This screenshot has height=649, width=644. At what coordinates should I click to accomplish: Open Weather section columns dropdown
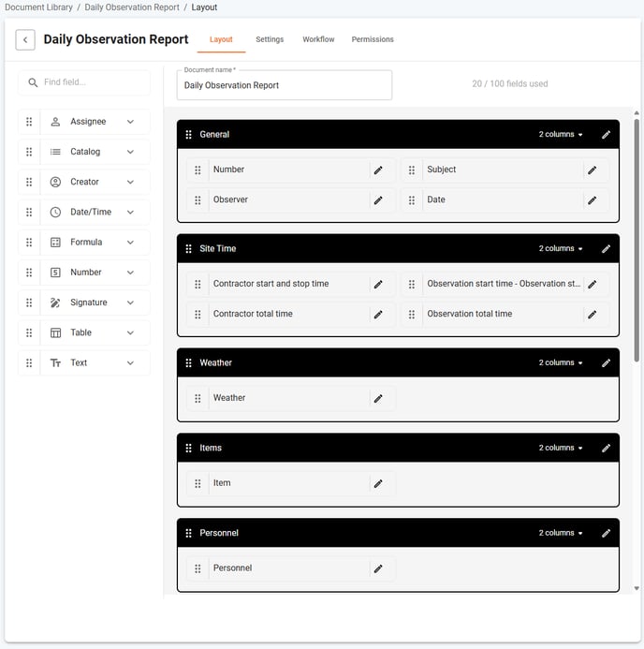point(561,362)
